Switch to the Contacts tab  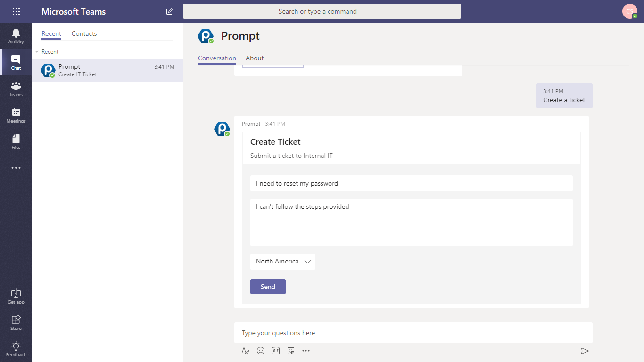click(x=84, y=34)
